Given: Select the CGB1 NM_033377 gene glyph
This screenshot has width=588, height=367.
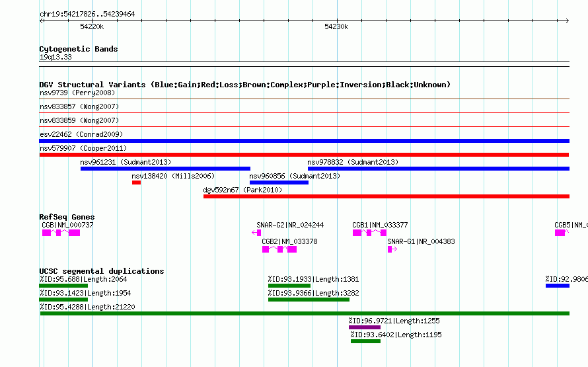Looking at the screenshot, I should pos(369,233).
